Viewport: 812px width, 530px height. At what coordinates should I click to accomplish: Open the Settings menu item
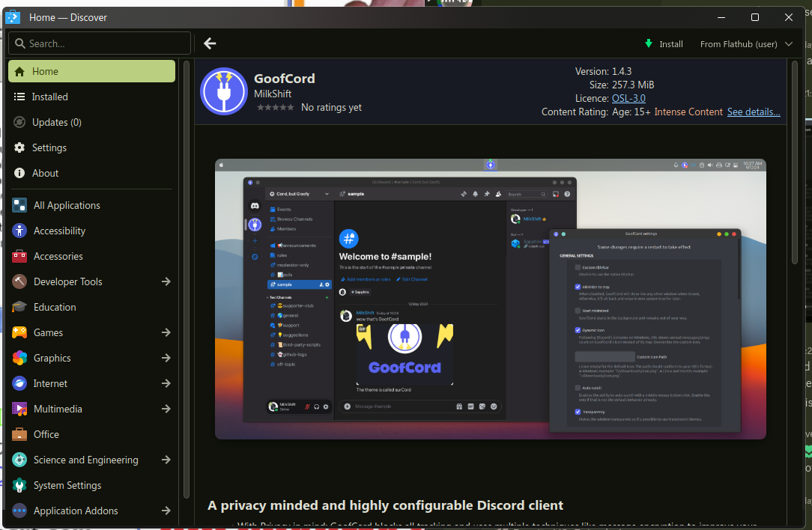[91, 147]
